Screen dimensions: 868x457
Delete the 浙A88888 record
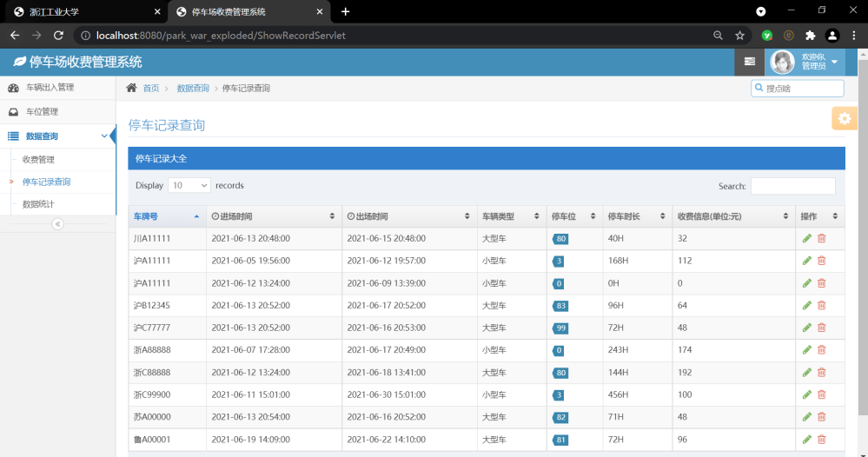pyautogui.click(x=821, y=349)
